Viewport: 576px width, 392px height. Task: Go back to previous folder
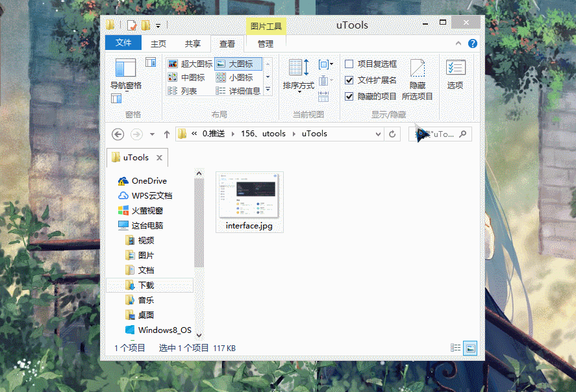click(x=118, y=134)
